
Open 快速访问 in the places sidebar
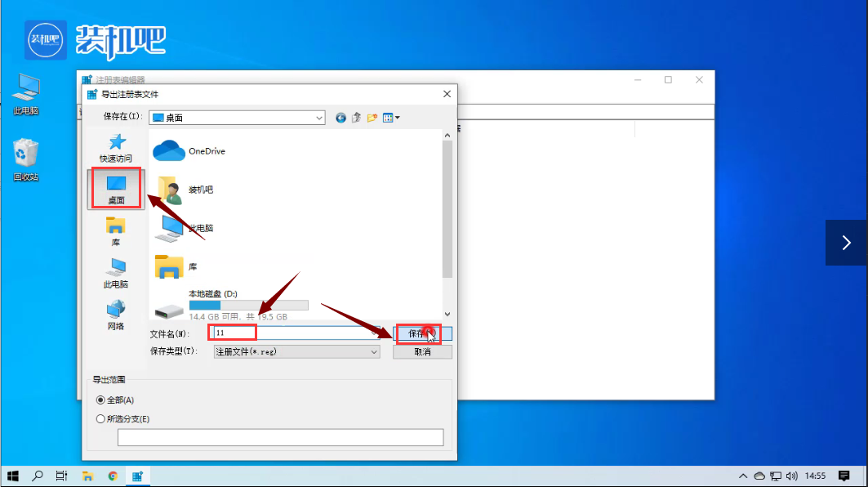click(116, 148)
